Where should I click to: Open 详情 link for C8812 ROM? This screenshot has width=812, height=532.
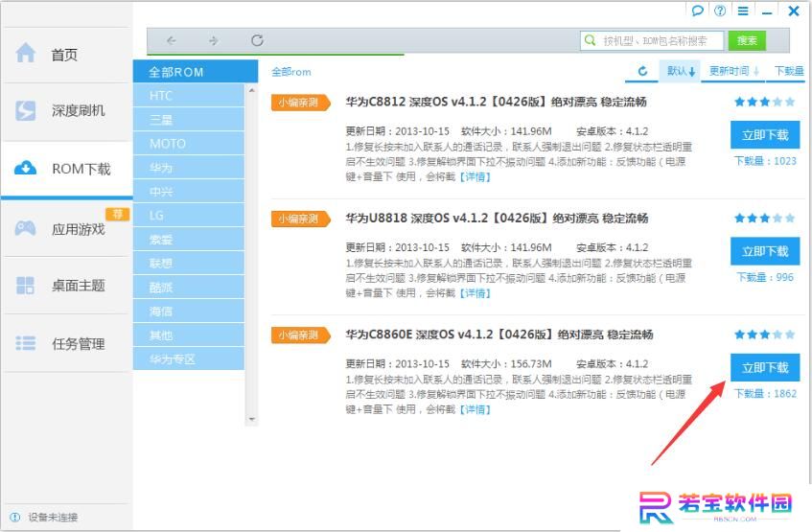tap(475, 177)
